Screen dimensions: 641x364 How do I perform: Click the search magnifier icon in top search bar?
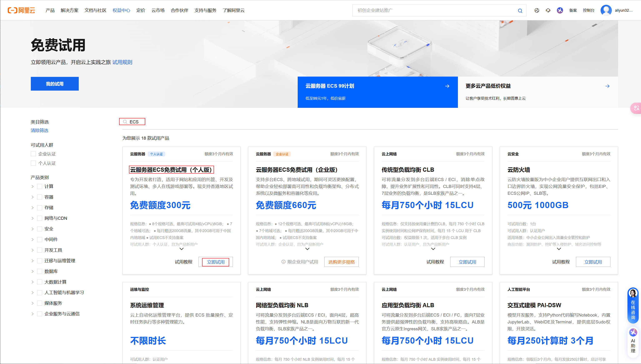click(520, 10)
